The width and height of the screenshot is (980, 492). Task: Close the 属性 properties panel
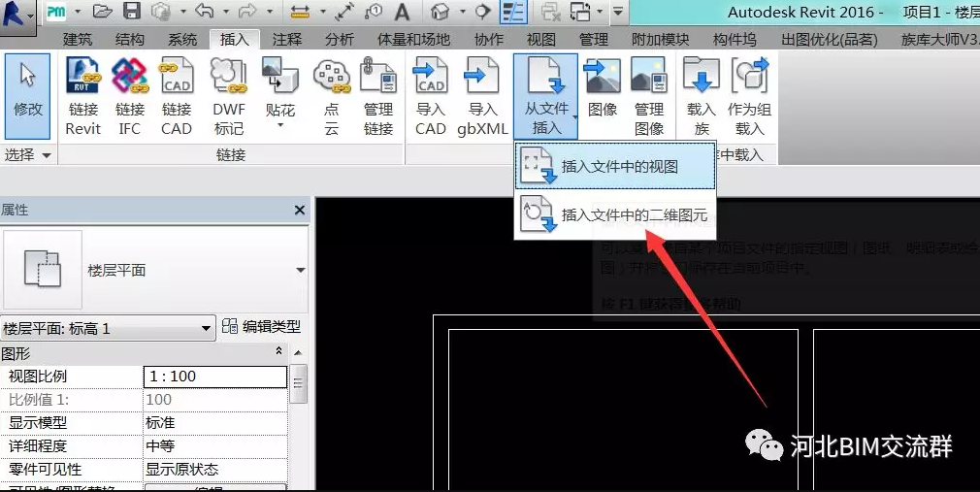[x=300, y=210]
